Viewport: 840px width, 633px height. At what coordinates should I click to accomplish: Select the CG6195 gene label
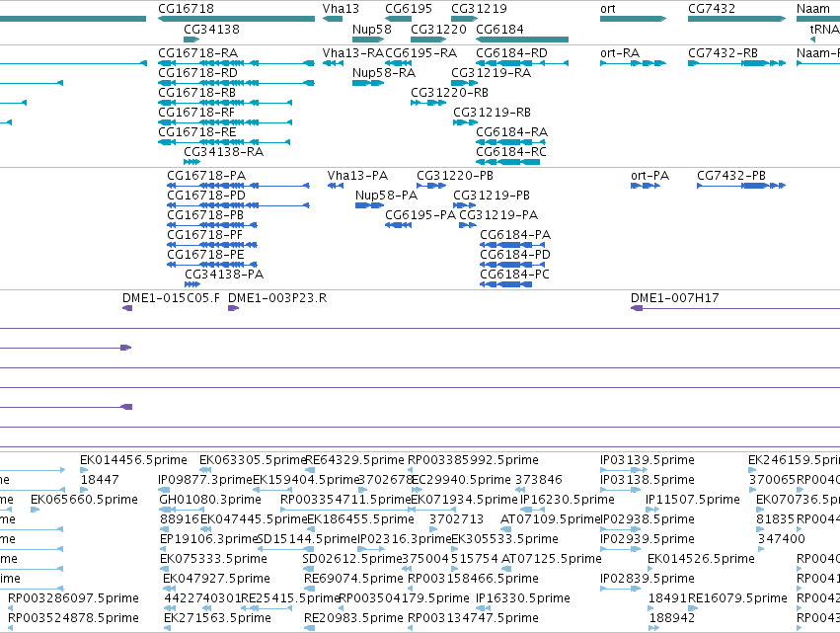[x=409, y=9]
